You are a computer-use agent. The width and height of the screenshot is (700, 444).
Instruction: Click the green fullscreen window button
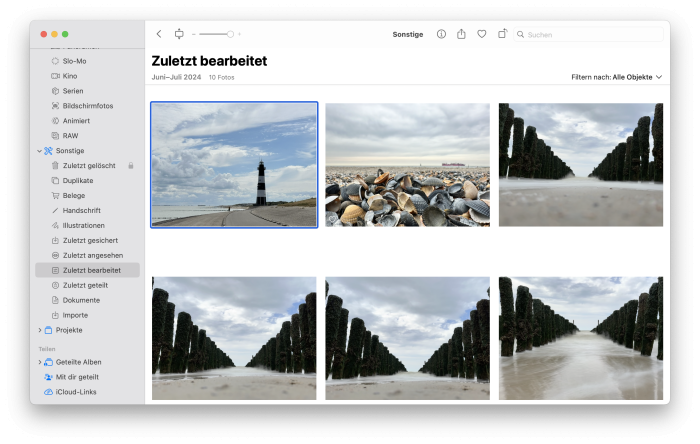click(65, 34)
